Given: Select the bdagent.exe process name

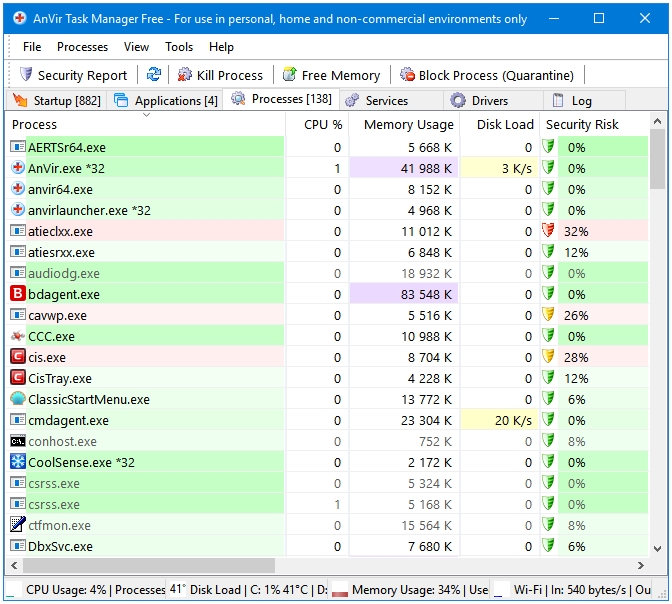Looking at the screenshot, I should pos(64,294).
